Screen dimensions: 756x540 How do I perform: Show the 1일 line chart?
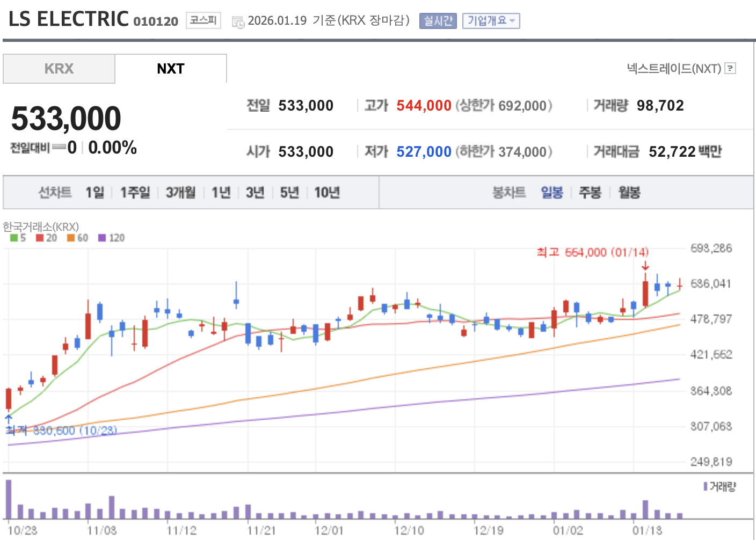tap(95, 192)
